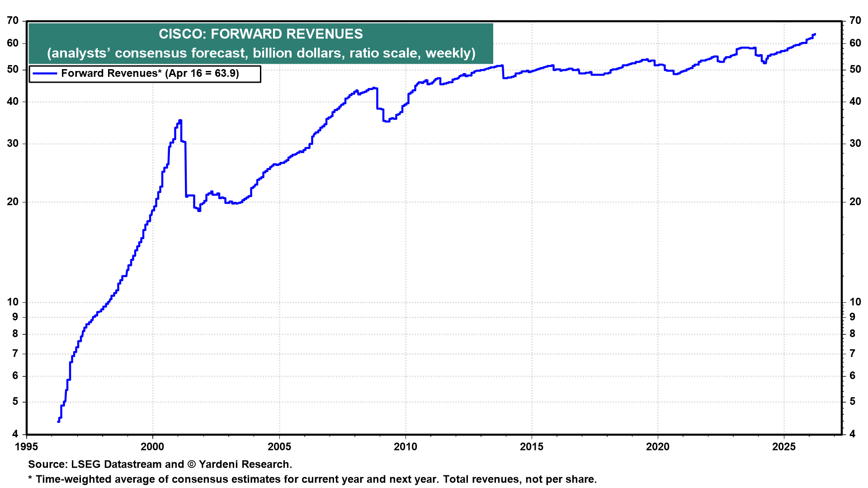The width and height of the screenshot is (868, 488).
Task: Click the 2001 peak of the blue line
Action: tap(180, 121)
